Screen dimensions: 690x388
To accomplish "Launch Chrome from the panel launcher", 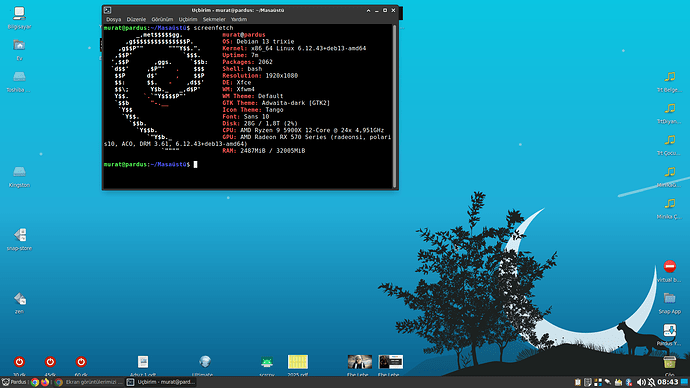I will coord(35,382).
